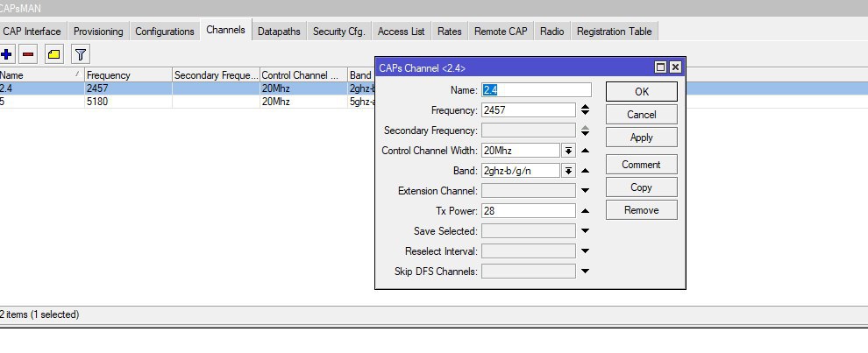Switch to Access List tab

tap(402, 32)
